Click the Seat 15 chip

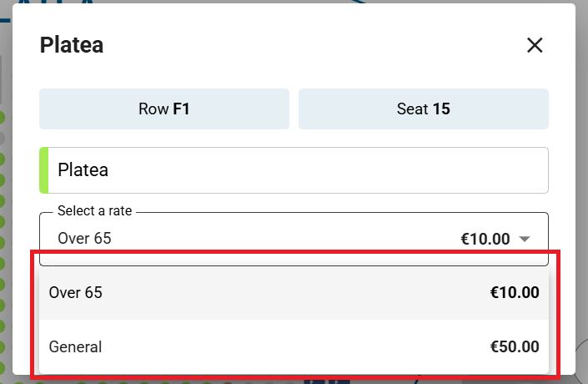click(424, 109)
